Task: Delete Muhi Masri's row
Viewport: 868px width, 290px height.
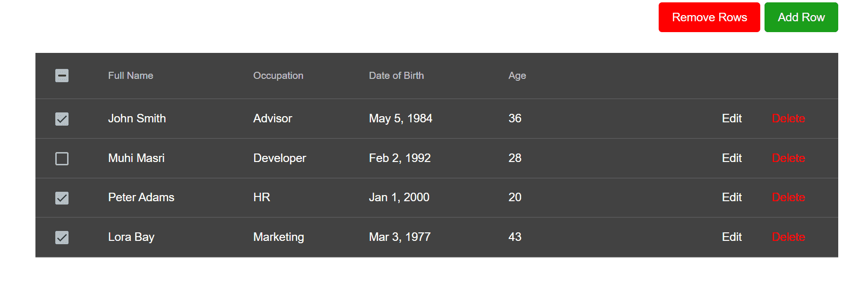Action: [x=788, y=158]
